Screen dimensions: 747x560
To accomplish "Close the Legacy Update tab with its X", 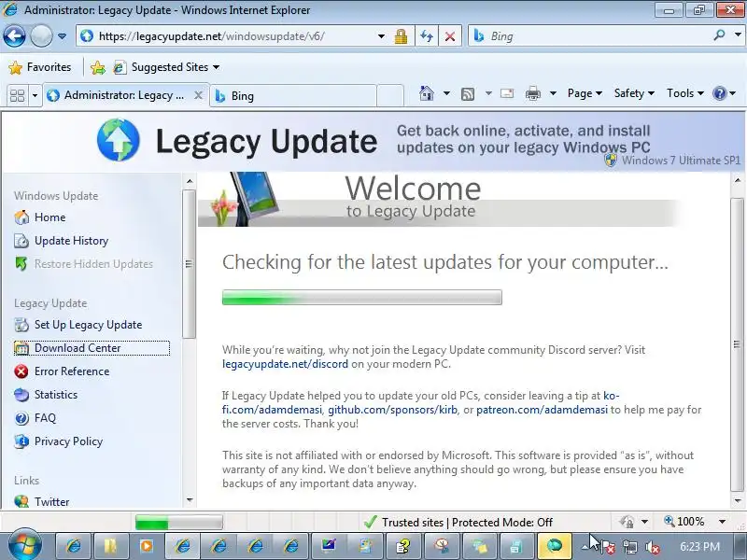I will coord(199,95).
